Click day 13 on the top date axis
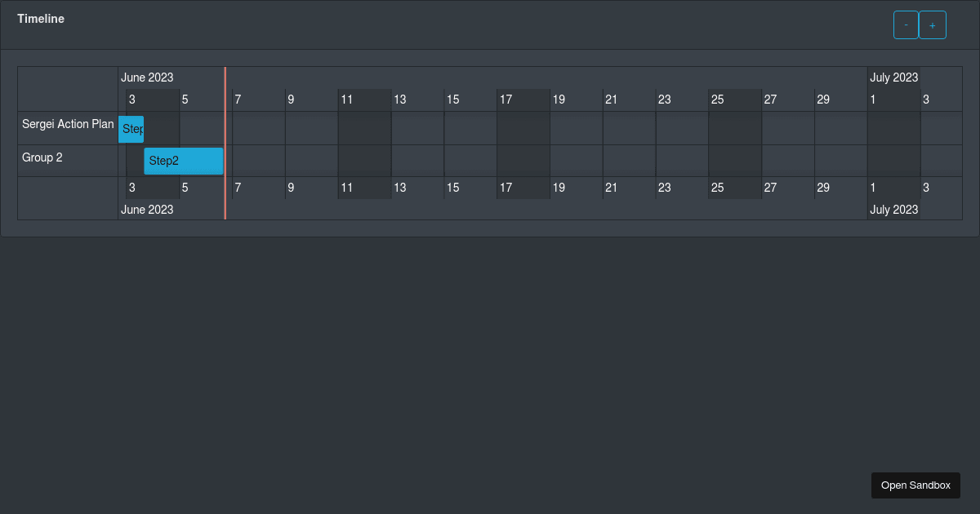 [x=400, y=100]
